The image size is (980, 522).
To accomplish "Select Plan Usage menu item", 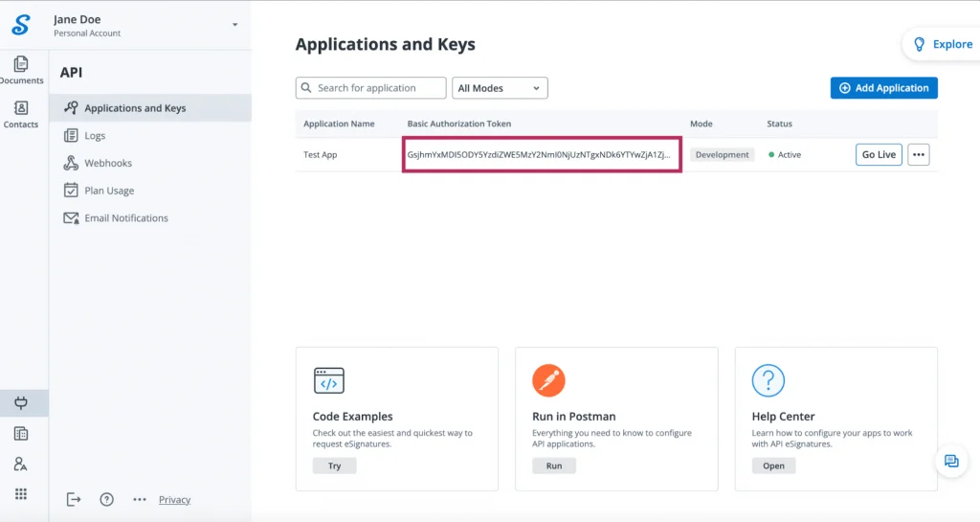I will coord(108,191).
